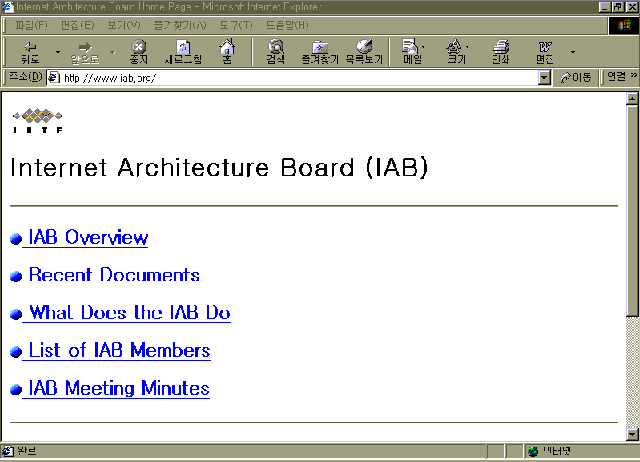Click the Internet zone globe icon in status bar
640x462 pixels.
[533, 451]
